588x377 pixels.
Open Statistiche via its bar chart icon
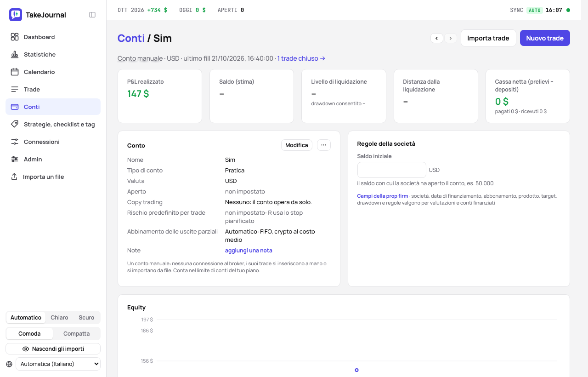tap(15, 54)
